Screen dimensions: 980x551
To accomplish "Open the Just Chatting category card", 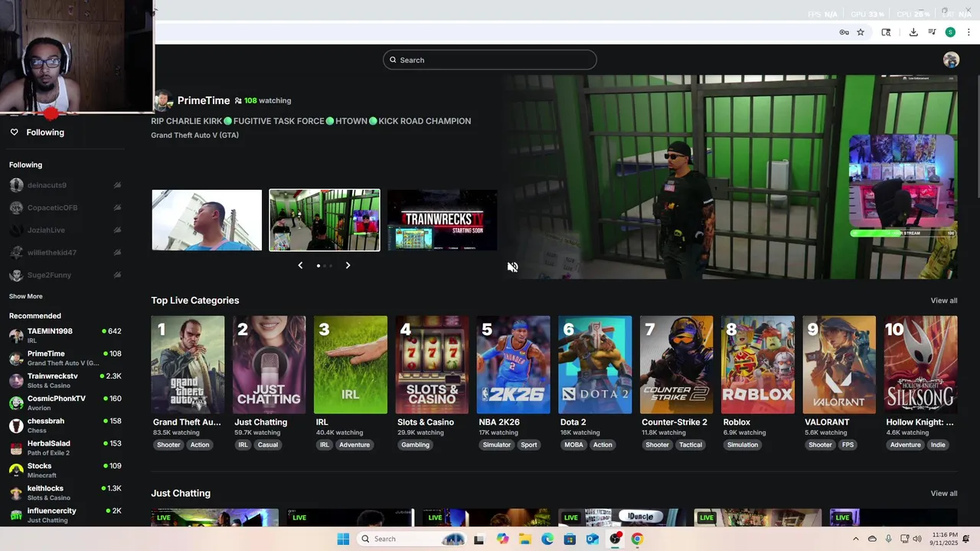I will pyautogui.click(x=269, y=365).
